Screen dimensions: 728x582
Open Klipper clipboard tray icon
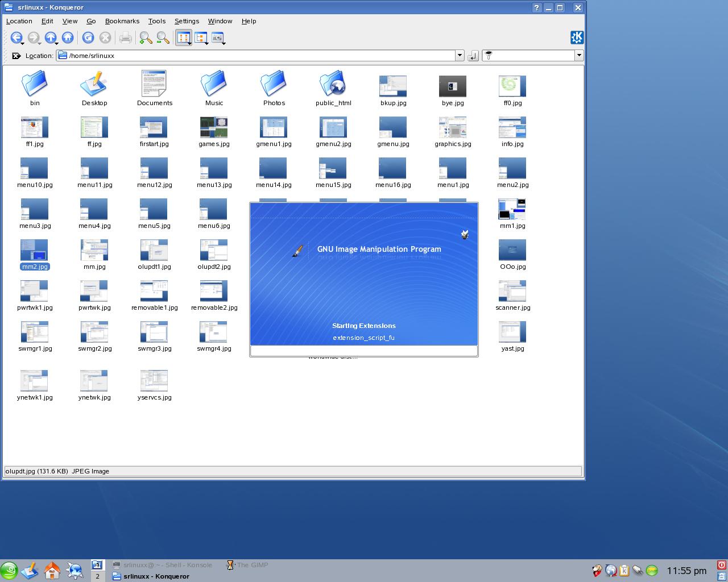point(624,571)
